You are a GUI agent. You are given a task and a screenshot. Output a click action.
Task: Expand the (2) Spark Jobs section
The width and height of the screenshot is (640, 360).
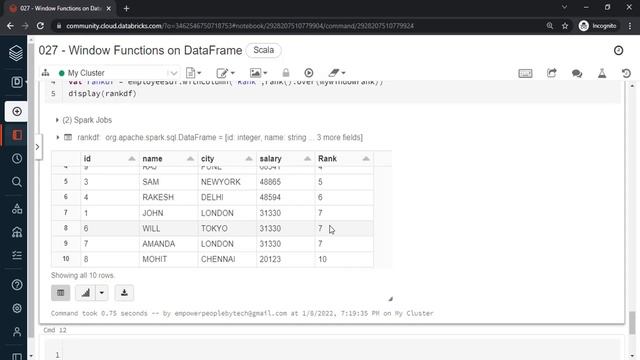(x=84, y=120)
